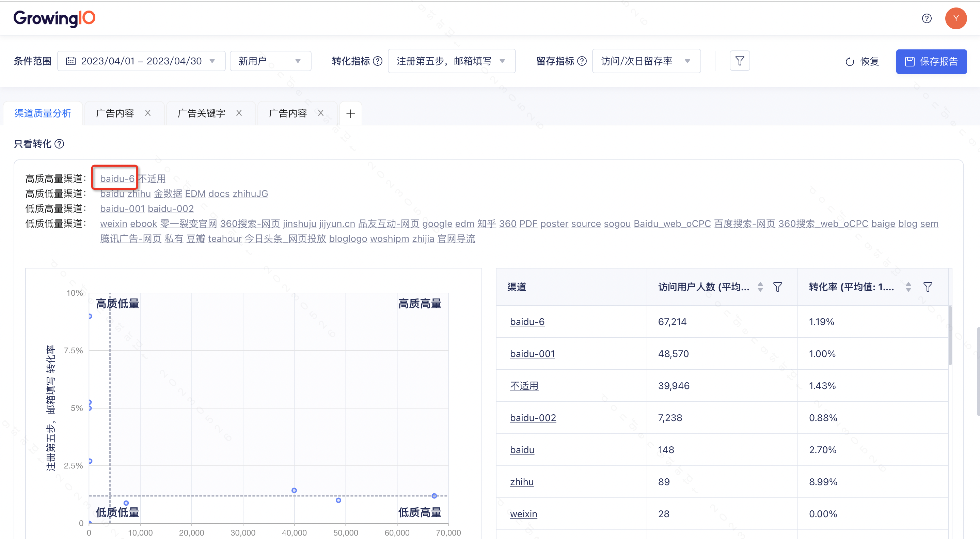980x539 pixels.
Task: Open help tooltip beside 转化指标
Action: tap(377, 61)
